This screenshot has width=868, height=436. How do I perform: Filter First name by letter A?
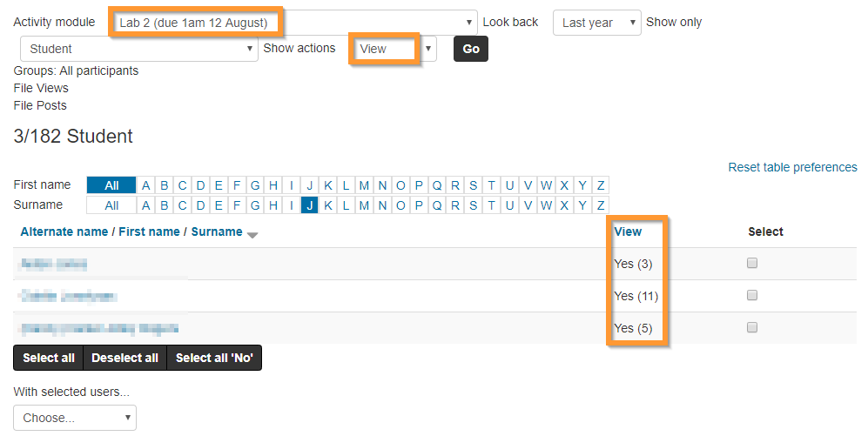[146, 185]
